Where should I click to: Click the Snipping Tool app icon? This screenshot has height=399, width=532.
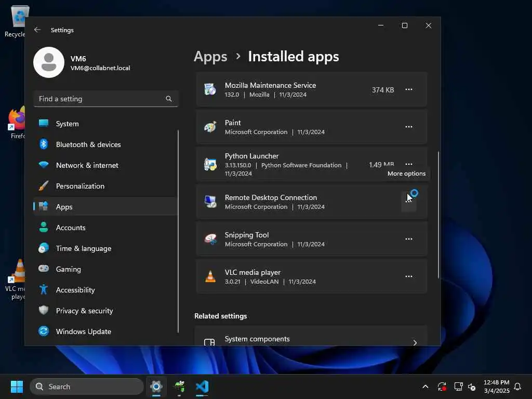210,239
